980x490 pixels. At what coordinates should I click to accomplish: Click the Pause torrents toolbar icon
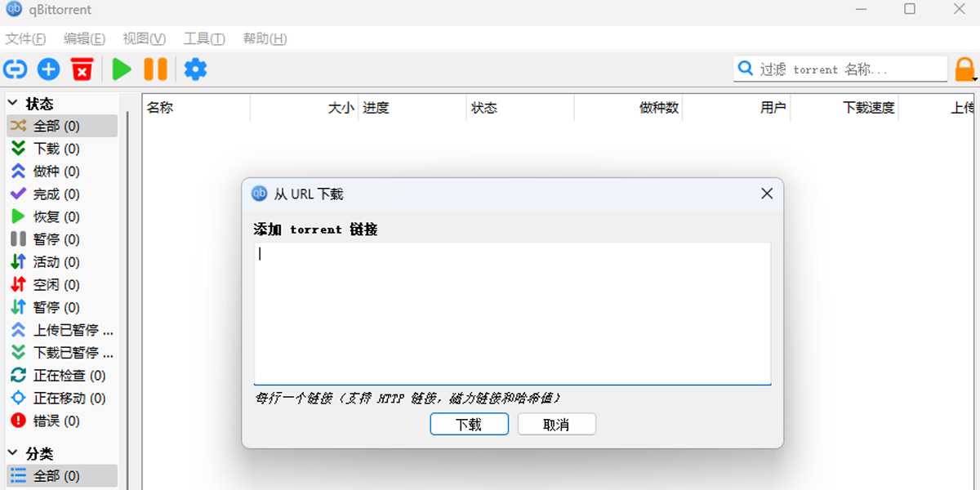pos(155,69)
